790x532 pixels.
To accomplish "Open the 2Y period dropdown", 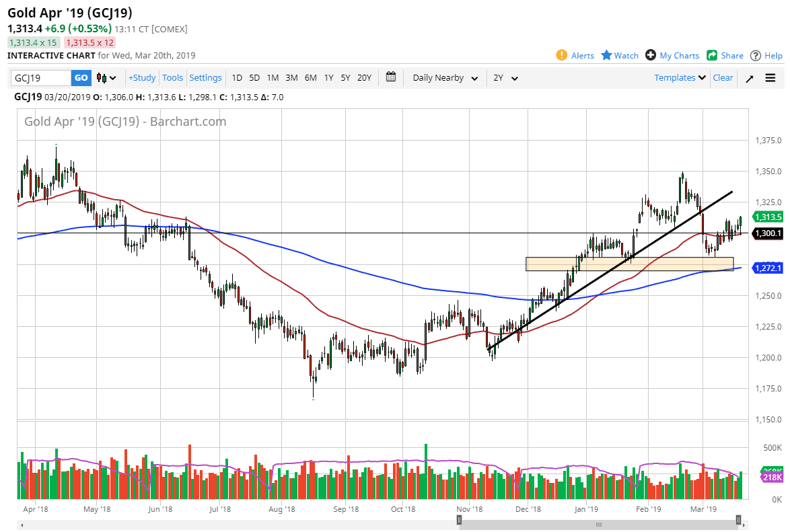I will pyautogui.click(x=505, y=78).
